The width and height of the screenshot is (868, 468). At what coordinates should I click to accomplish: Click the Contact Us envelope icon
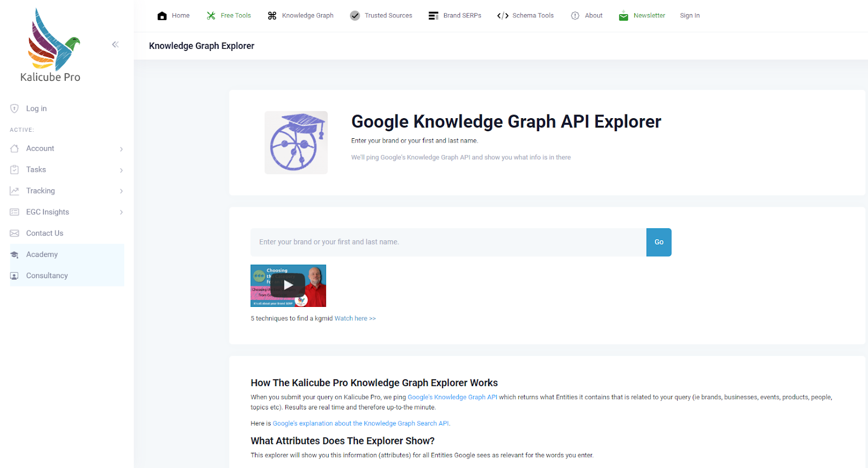pos(15,233)
